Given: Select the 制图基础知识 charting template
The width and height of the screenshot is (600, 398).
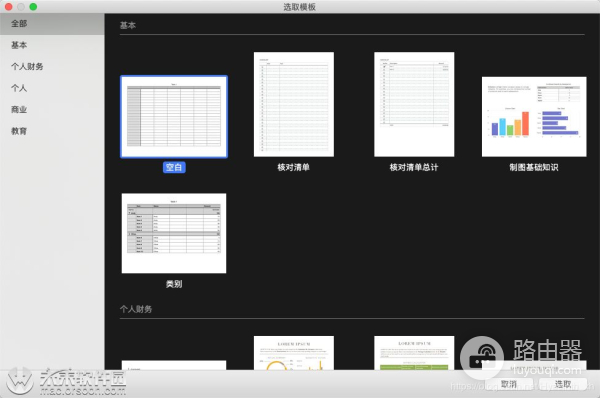Looking at the screenshot, I should tap(534, 117).
